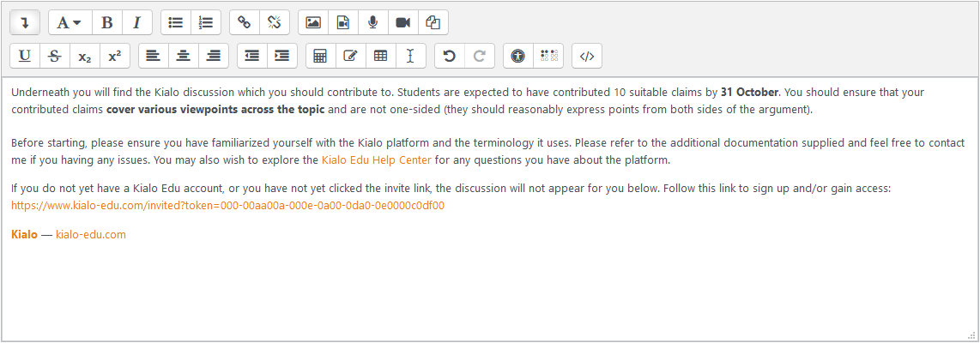Click the record video camera icon
The height and width of the screenshot is (343, 980).
402,22
